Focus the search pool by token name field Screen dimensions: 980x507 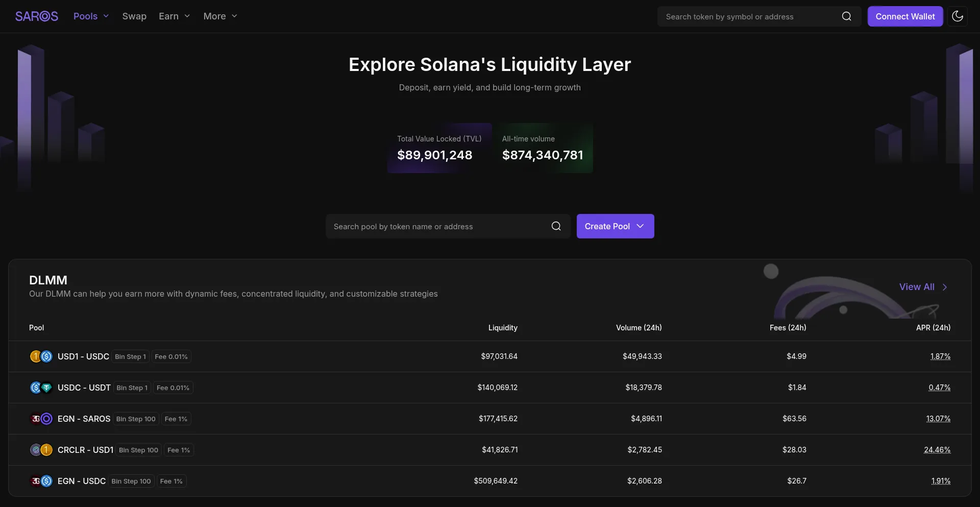[439, 226]
